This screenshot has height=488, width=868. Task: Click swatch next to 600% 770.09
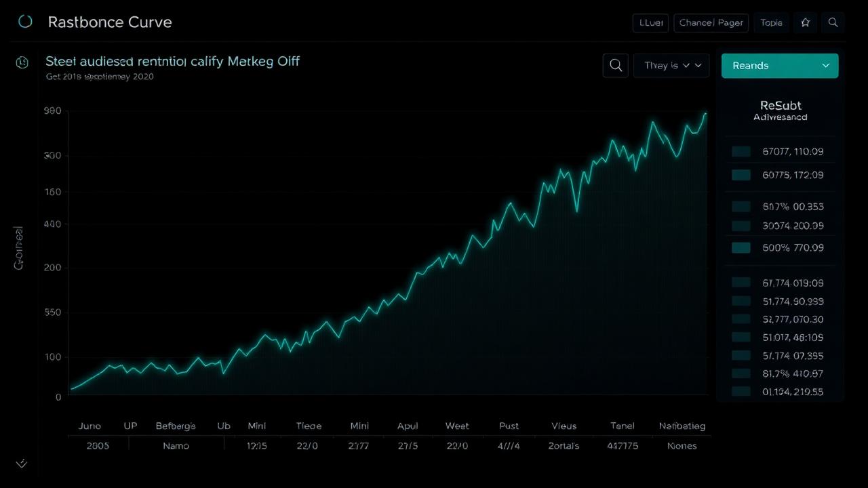(x=741, y=248)
